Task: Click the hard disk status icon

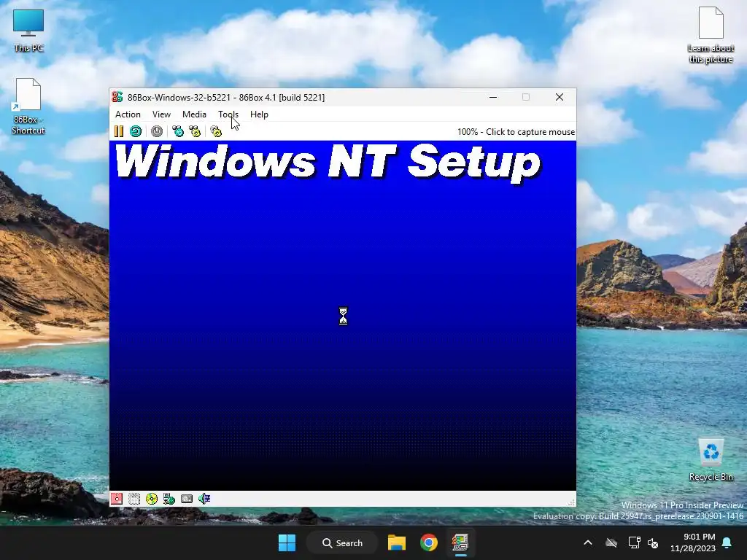Action: coord(187,499)
